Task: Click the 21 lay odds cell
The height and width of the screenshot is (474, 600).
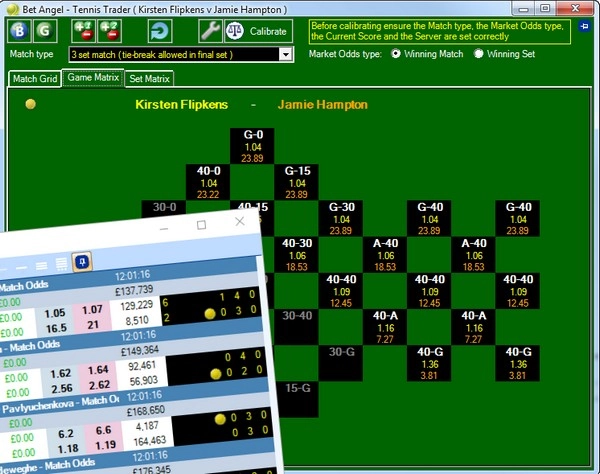Action: pos(93,325)
